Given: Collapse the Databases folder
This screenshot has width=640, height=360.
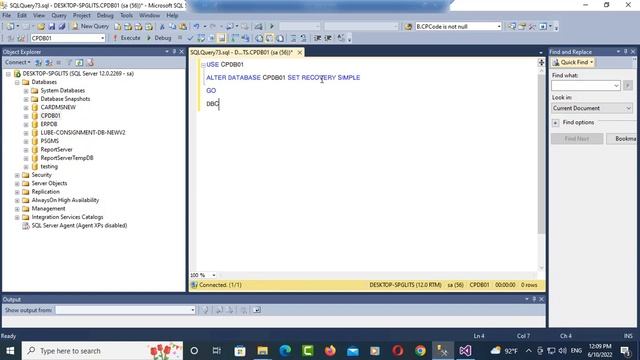Looking at the screenshot, I should [x=17, y=82].
